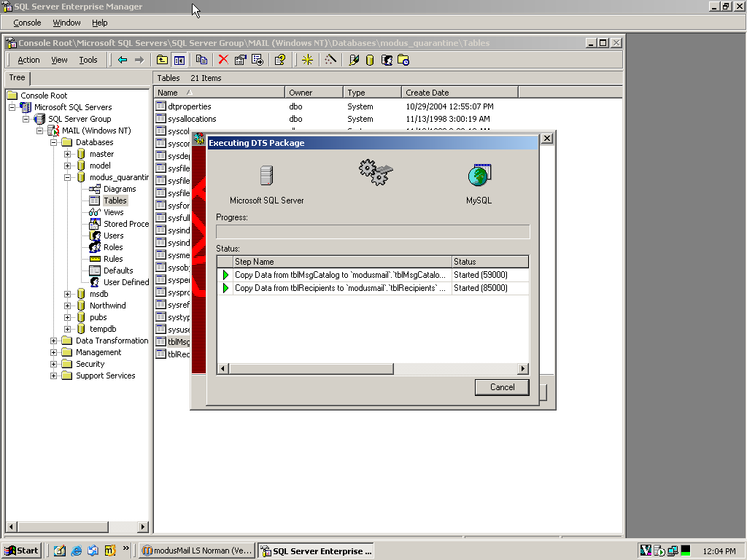Screen dimensions: 747x560
Task: Collapse the Databases folder node
Action: [54, 142]
